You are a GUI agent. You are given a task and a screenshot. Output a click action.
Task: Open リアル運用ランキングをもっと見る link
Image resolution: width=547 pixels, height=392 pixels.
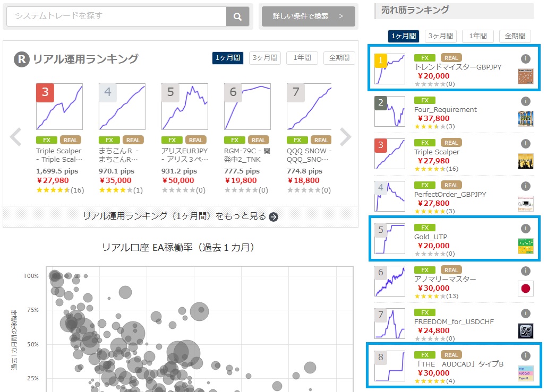tap(181, 216)
